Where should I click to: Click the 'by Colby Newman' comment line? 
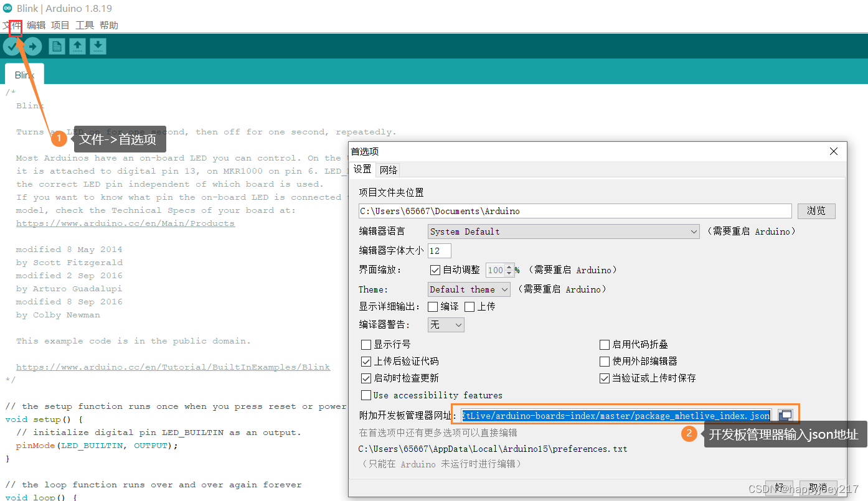click(x=58, y=315)
